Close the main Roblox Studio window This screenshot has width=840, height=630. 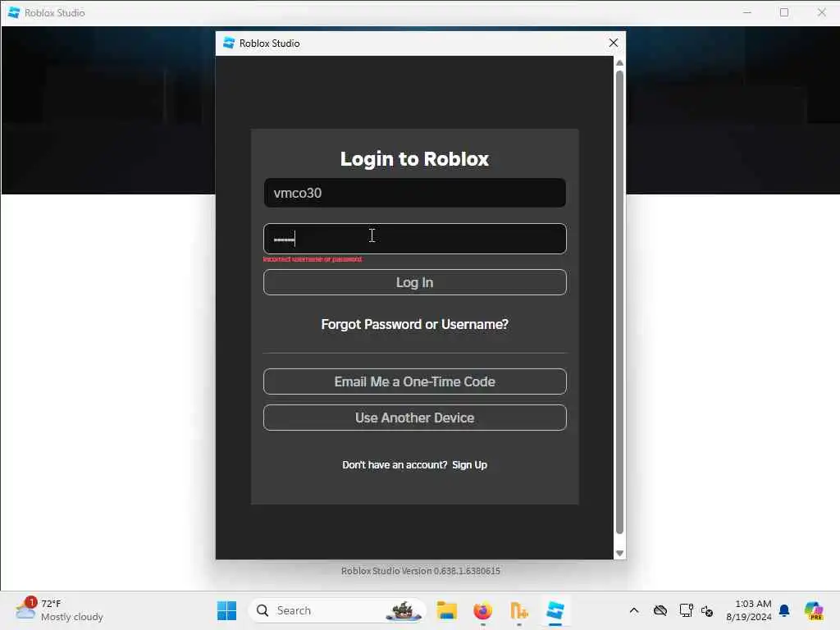coord(821,12)
